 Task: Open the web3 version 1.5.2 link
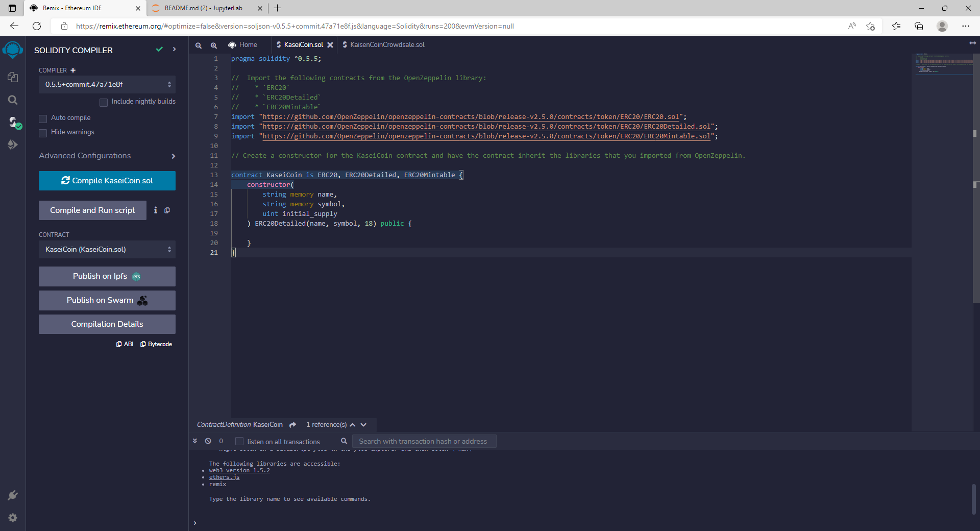[239, 471]
